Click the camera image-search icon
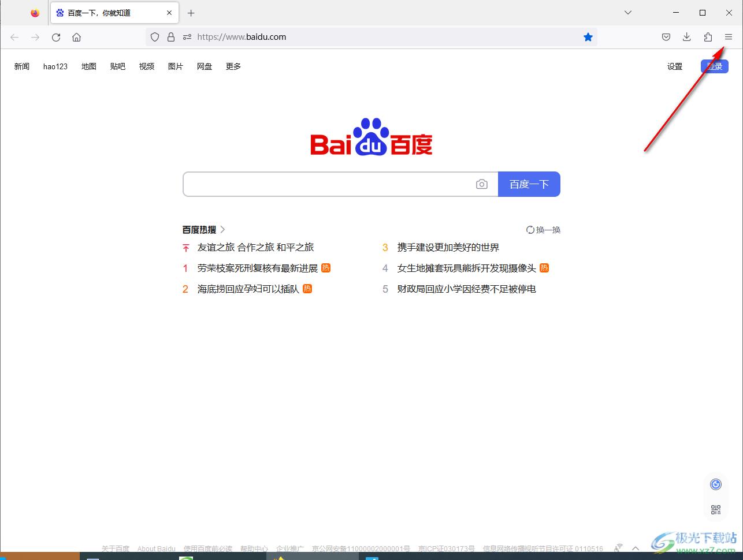The width and height of the screenshot is (743, 560). (482, 184)
